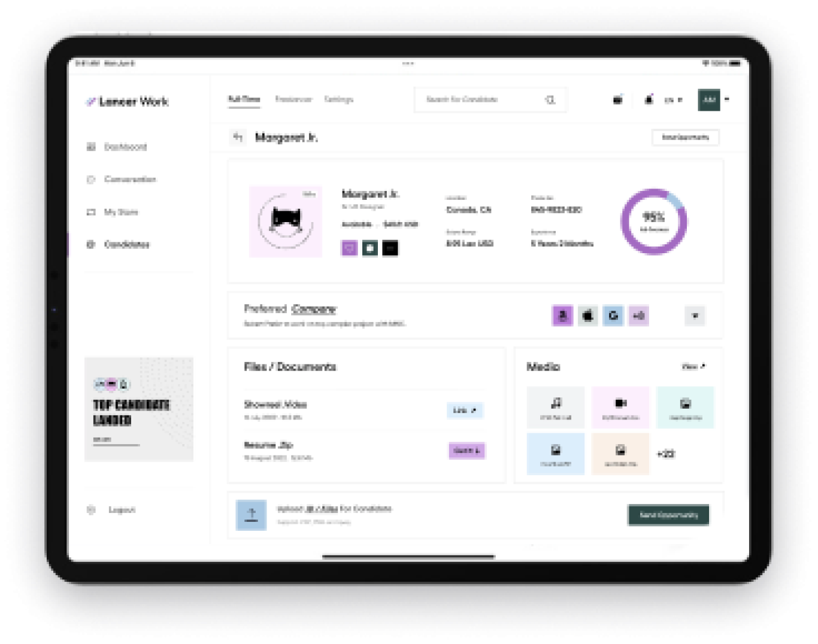Click the Search for Candidate field

(x=479, y=99)
